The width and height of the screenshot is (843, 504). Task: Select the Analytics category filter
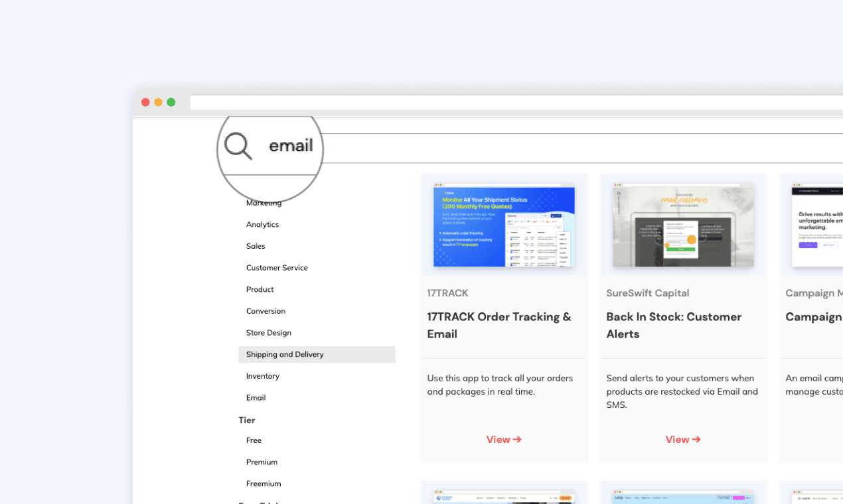coord(262,224)
